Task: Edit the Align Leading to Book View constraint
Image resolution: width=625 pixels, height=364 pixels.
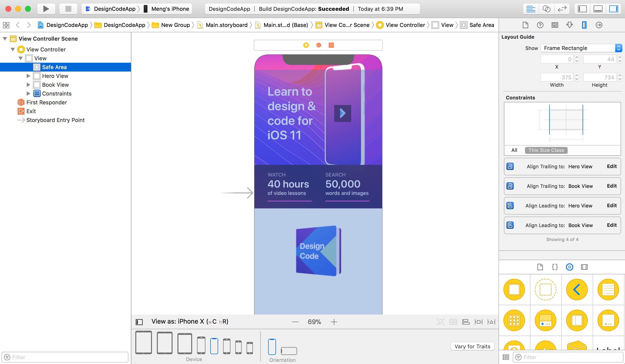Action: [x=611, y=225]
